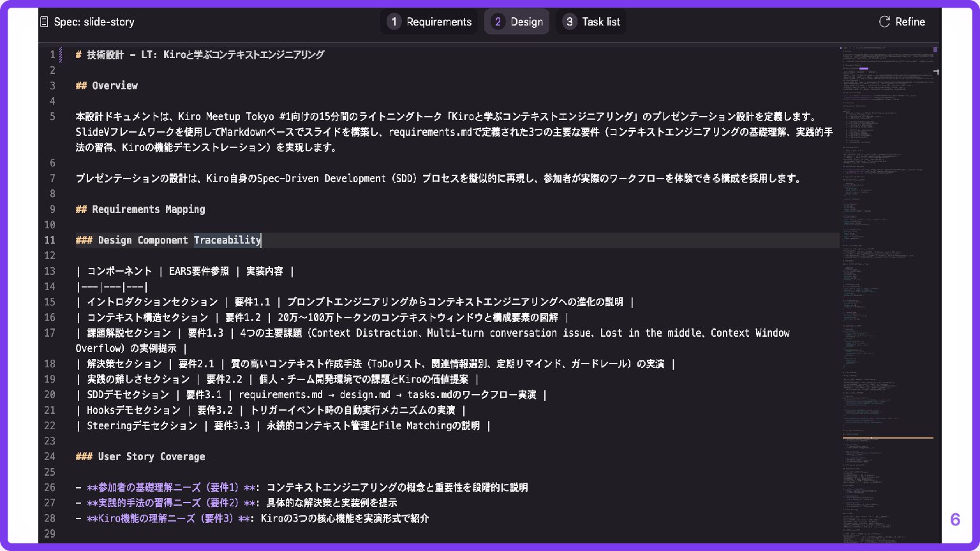Click step number 3 badge for Task list
Screen dimensions: 980x551
pos(569,22)
